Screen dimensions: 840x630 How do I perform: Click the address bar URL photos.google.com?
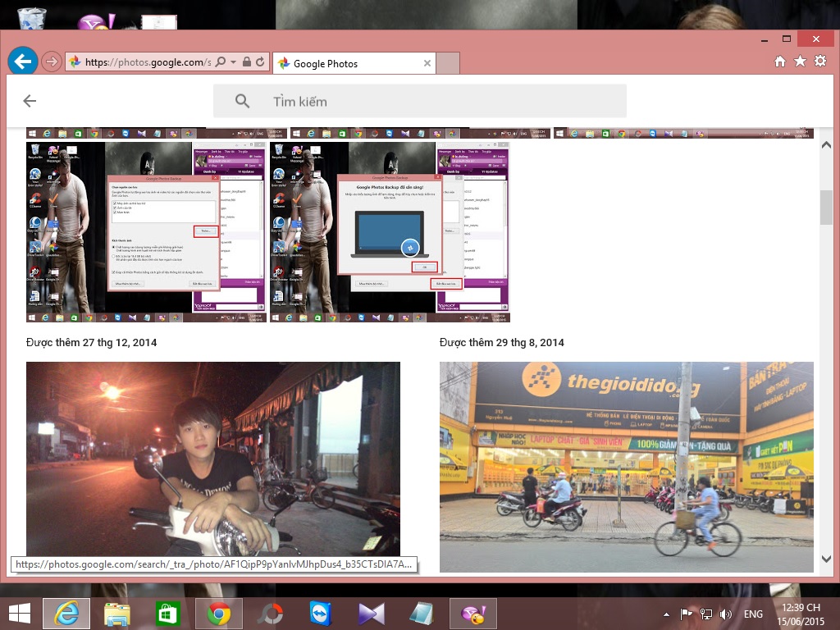(148, 62)
